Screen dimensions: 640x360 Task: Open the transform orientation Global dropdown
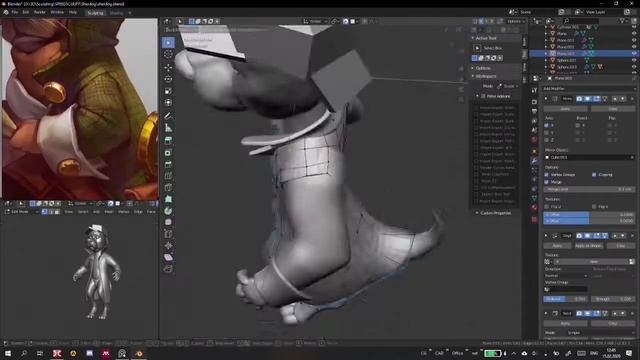click(x=316, y=21)
